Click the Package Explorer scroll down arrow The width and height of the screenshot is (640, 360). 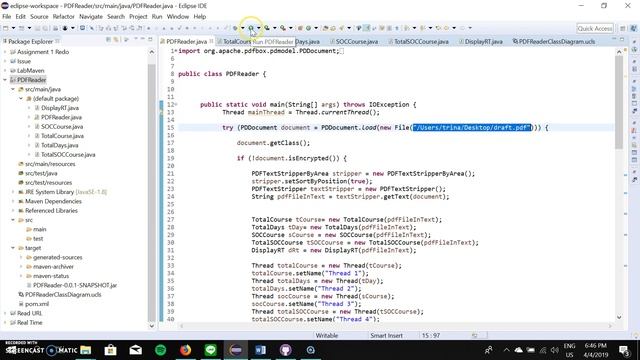151,326
